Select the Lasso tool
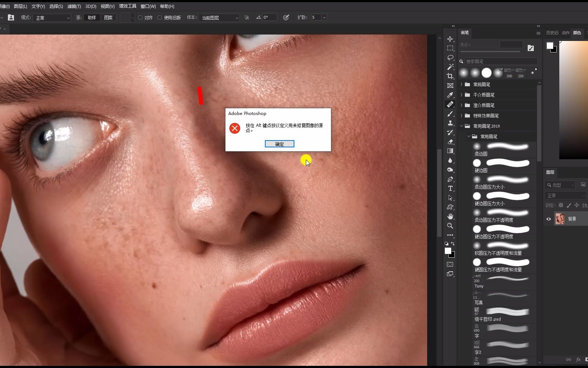The image size is (588, 368). pyautogui.click(x=450, y=57)
